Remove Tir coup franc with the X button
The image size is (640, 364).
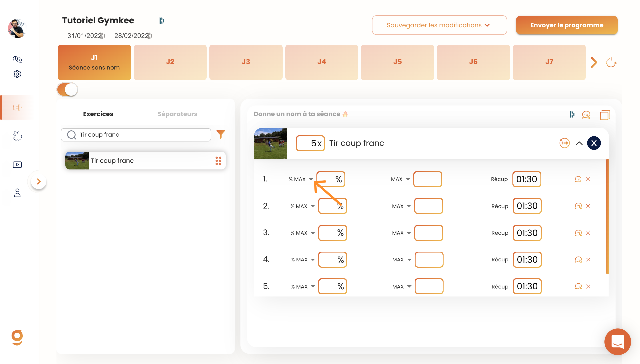click(594, 143)
